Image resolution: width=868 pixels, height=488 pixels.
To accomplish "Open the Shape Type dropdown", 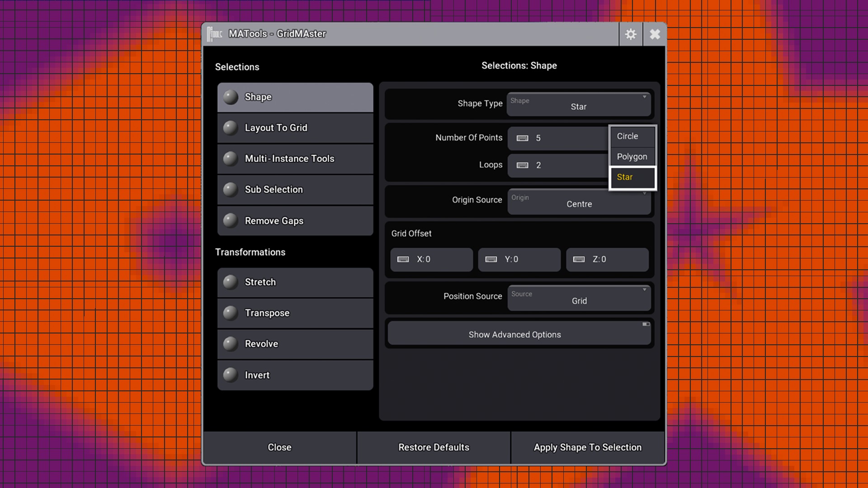I will click(x=579, y=104).
